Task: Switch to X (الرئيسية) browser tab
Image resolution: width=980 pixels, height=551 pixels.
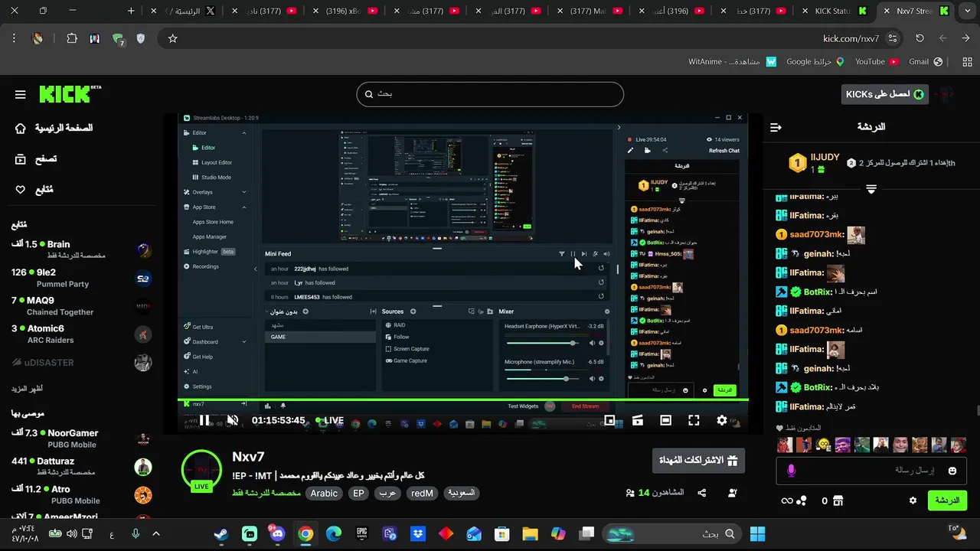Action: pyautogui.click(x=184, y=11)
